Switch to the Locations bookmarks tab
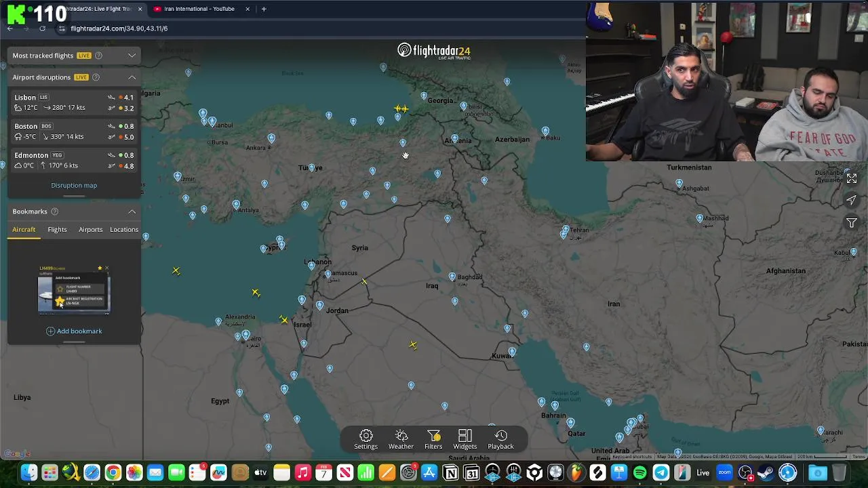868x488 pixels. (x=124, y=229)
